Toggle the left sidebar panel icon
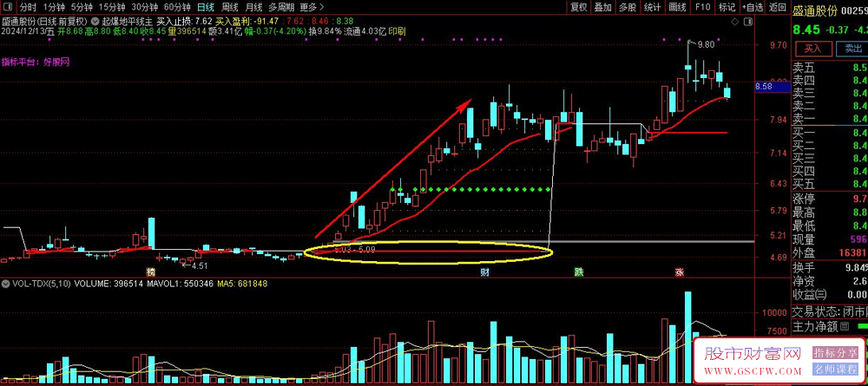The width and height of the screenshot is (868, 386). pos(7,7)
